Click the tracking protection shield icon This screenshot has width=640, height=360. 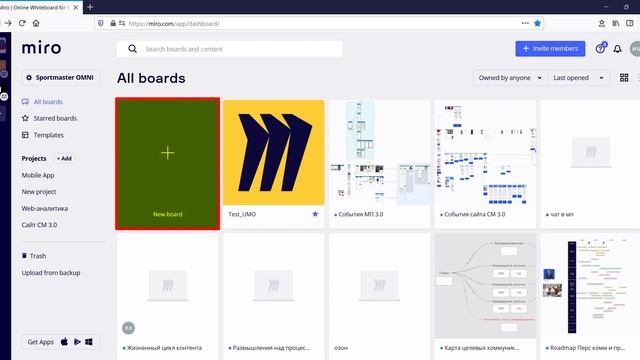101,23
